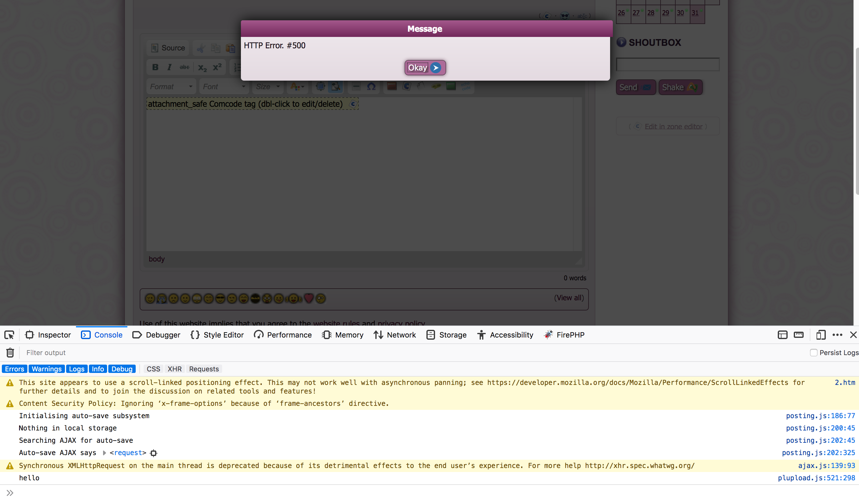
Task: Open the special character Omega icon
Action: pyautogui.click(x=371, y=86)
